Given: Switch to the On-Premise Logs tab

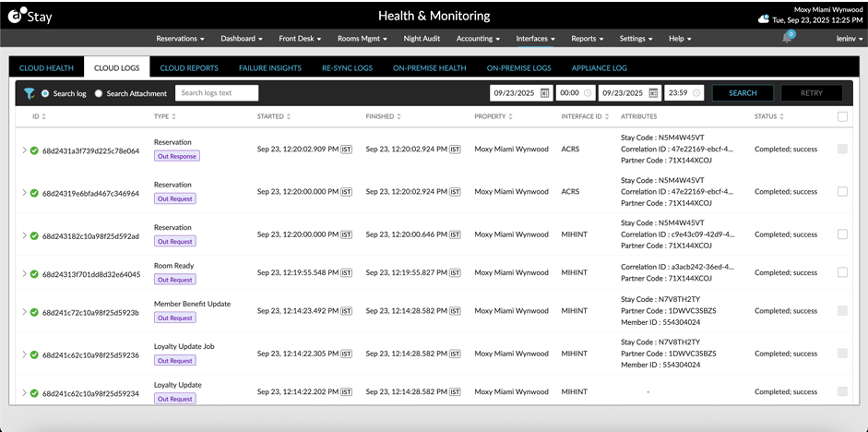Looking at the screenshot, I should [518, 68].
